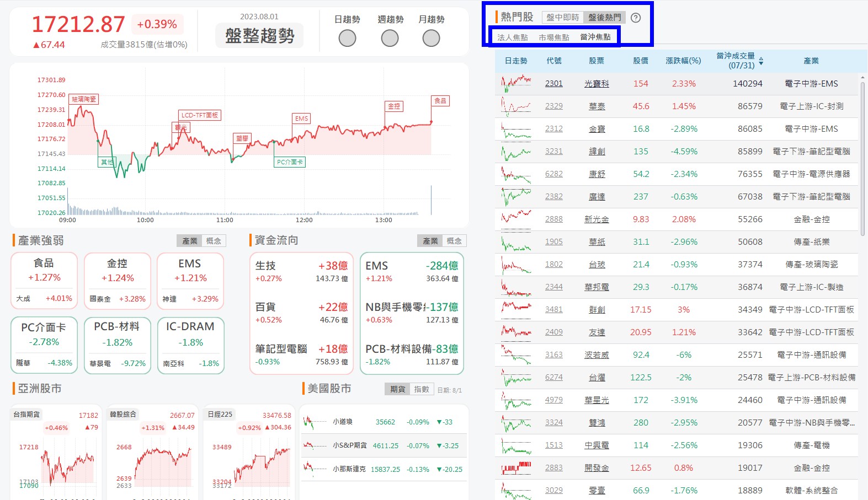Sort by 當沖成交量 using the sort arrows
The width and height of the screenshot is (868, 500).
(x=761, y=61)
